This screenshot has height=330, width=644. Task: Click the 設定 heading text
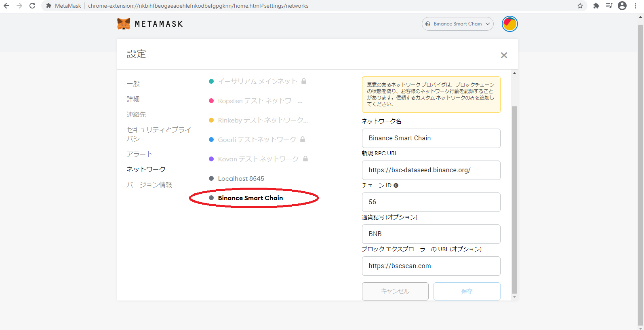[137, 54]
